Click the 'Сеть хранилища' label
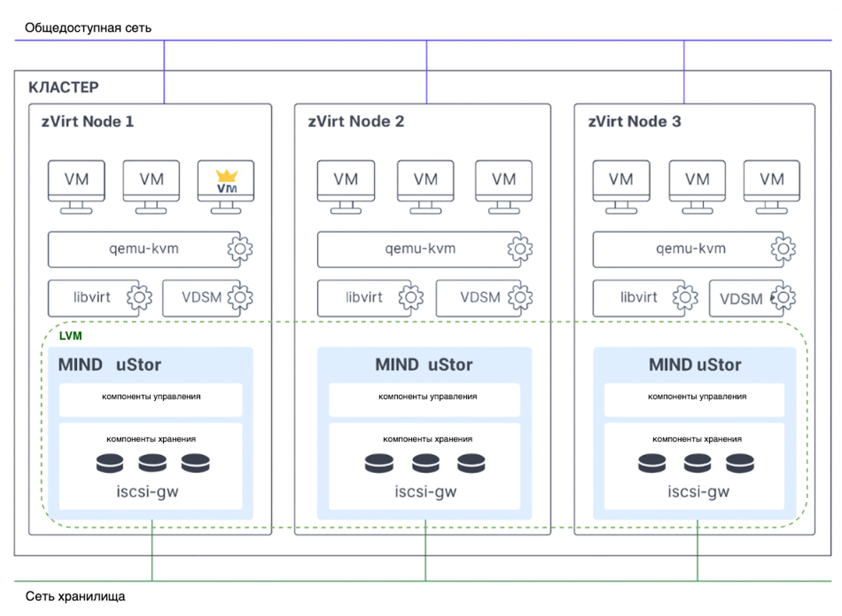842x616 pixels. pos(76,596)
